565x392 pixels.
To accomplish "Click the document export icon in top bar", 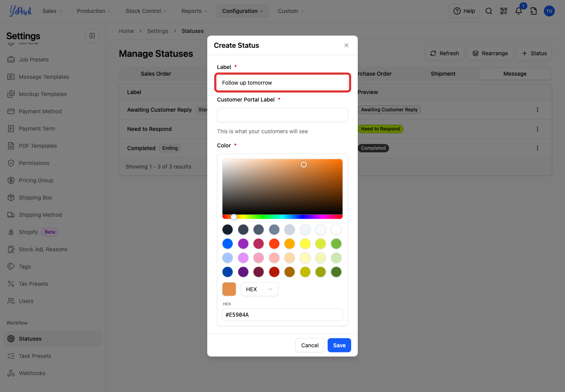I will [534, 11].
